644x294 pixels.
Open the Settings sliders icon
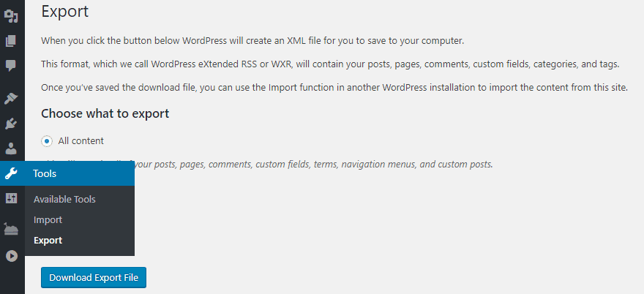pyautogui.click(x=11, y=199)
